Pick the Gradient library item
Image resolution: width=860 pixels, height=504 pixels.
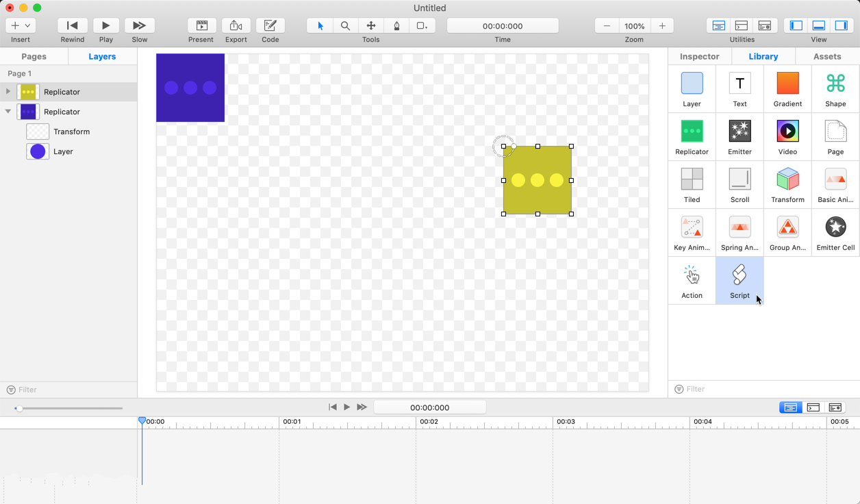point(787,89)
